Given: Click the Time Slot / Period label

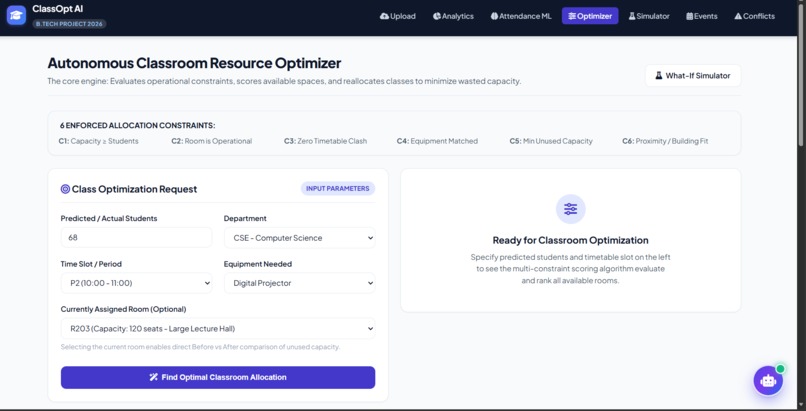Looking at the screenshot, I should coord(91,264).
